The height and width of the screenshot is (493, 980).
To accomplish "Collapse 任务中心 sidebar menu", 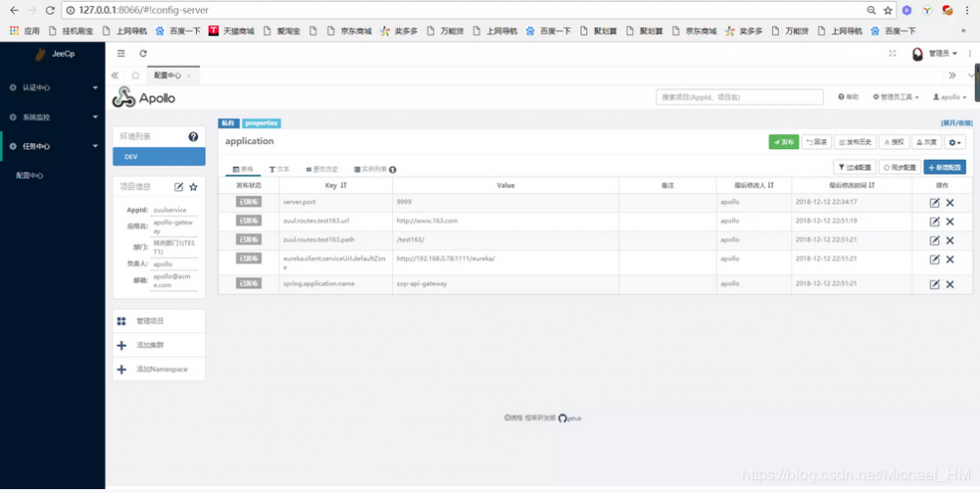I will pos(53,146).
